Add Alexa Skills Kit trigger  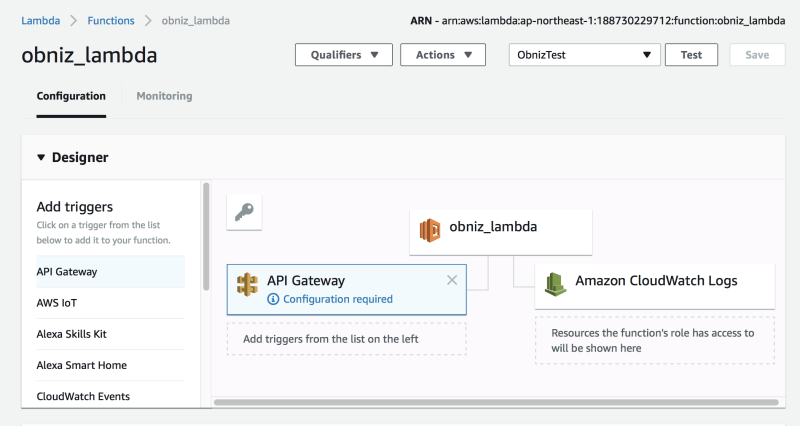tap(71, 333)
